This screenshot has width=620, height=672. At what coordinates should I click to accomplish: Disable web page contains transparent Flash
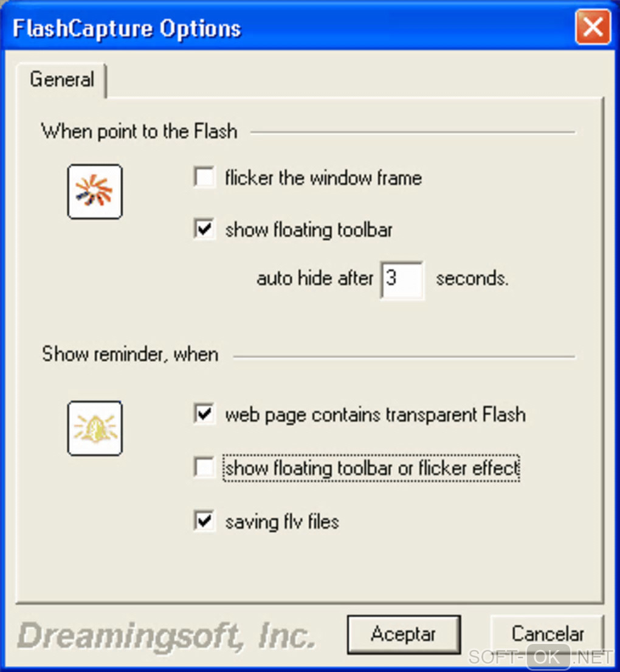point(204,415)
